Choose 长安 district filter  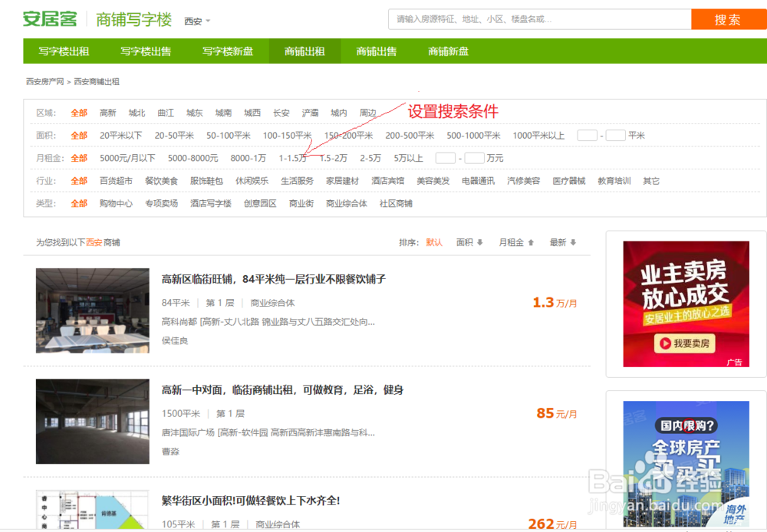281,113
